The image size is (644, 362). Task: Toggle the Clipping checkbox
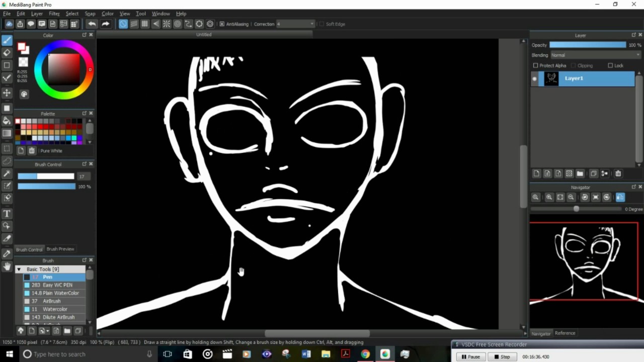pos(573,65)
